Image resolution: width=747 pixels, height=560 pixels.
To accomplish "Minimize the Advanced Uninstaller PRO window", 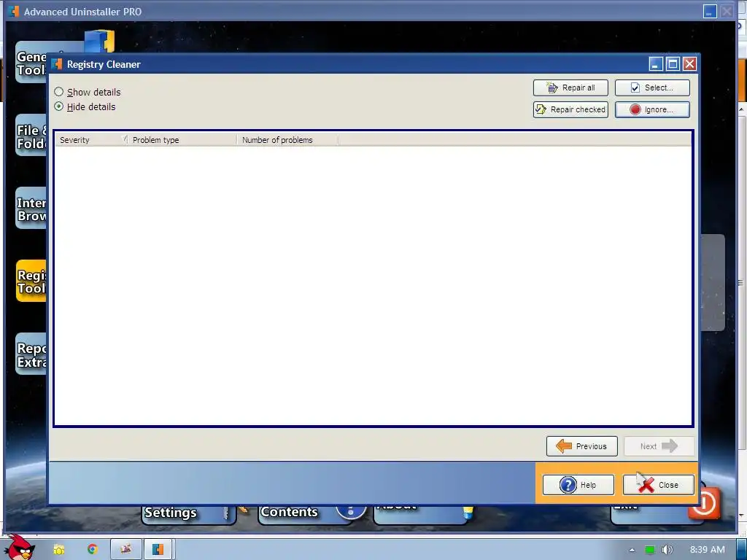I will [x=710, y=12].
